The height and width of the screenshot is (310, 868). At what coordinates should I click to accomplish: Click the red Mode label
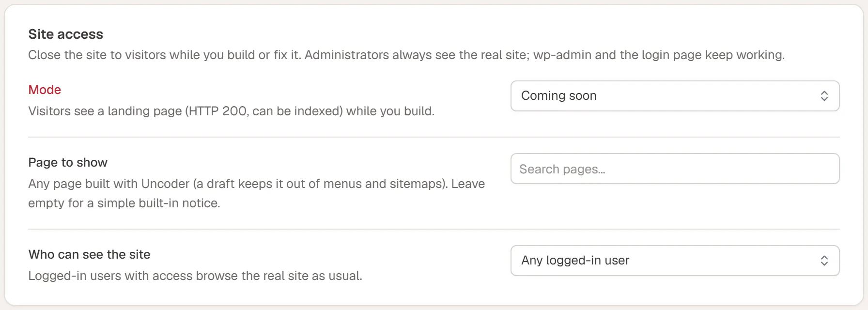[45, 90]
